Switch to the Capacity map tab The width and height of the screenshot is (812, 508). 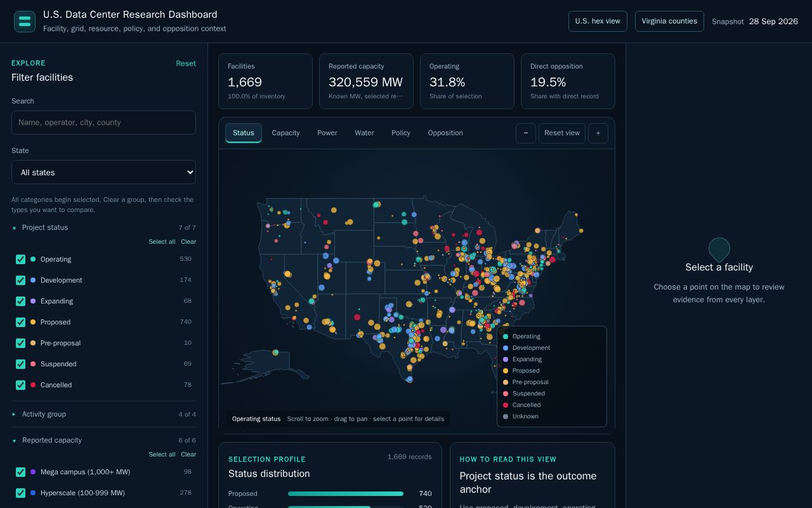(285, 133)
